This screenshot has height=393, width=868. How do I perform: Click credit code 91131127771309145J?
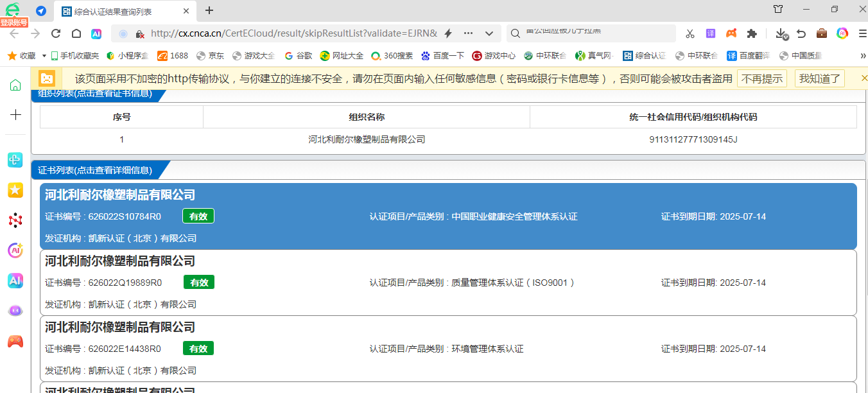(693, 139)
